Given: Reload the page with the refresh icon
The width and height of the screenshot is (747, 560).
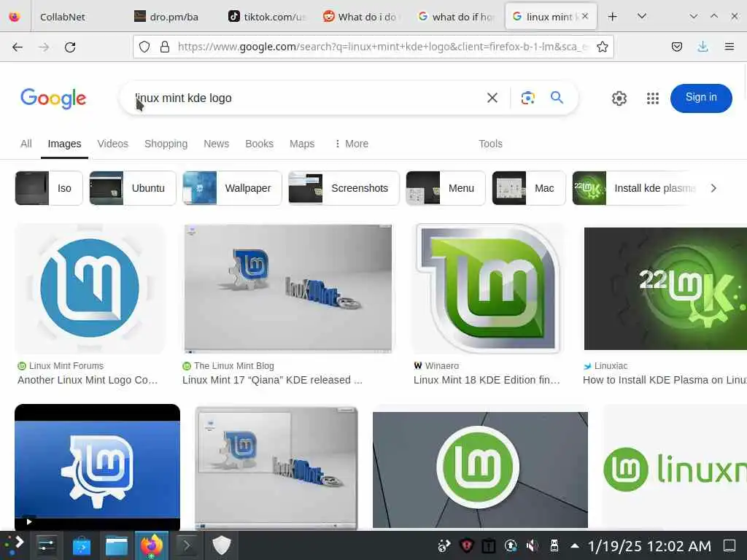Looking at the screenshot, I should click(x=70, y=47).
